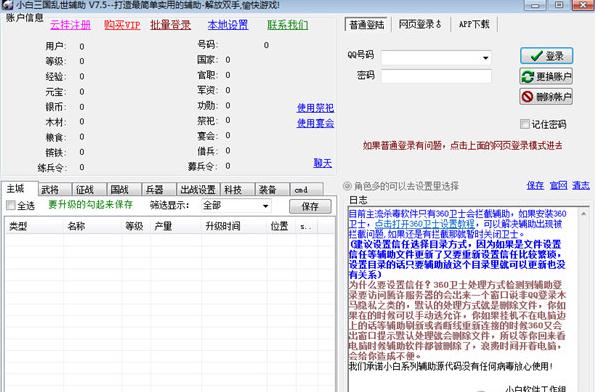Select the 装备 tab
Image resolution: width=595 pixels, height=392 pixels.
pos(272,189)
